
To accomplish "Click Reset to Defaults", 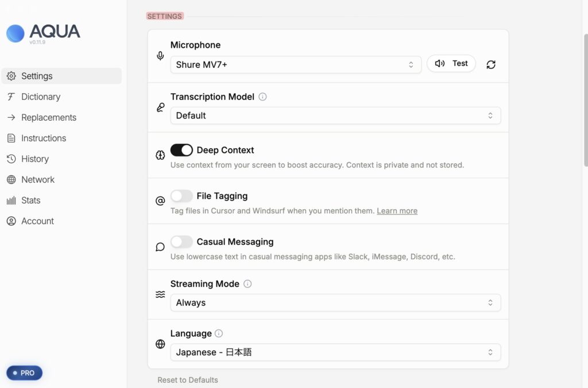I will tap(188, 380).
